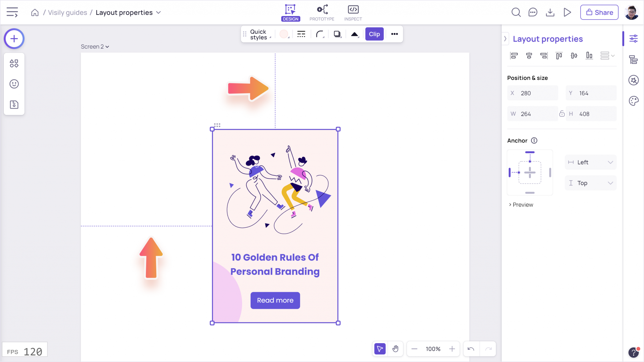The width and height of the screenshot is (644, 362).
Task: Open the comments chat icon
Action: 533,13
